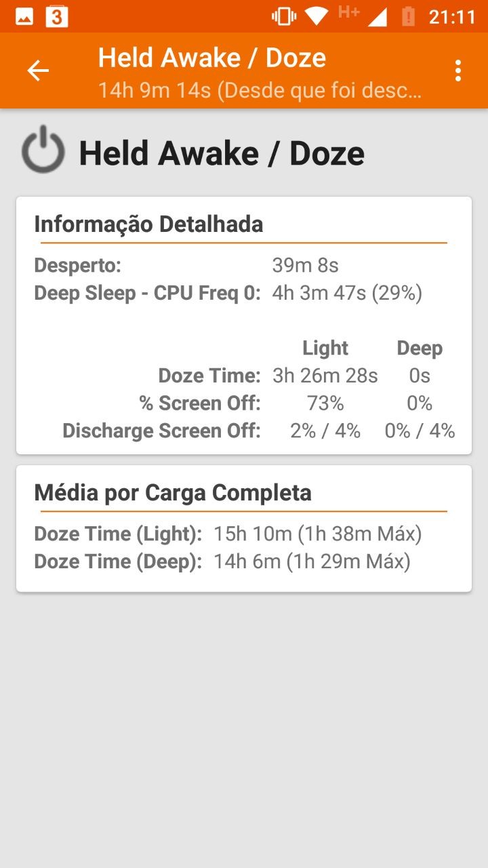
Task: Tap the Média por Carga Completa header
Action: click(173, 492)
